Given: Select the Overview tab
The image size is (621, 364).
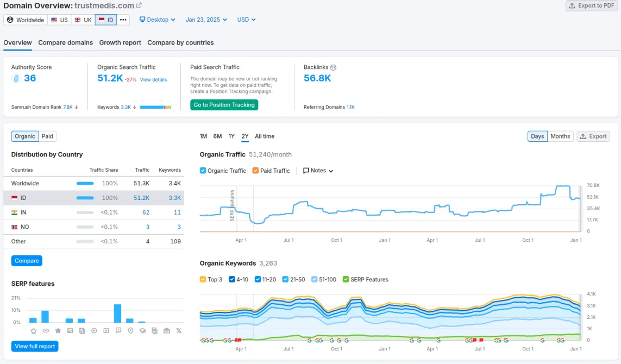Looking at the screenshot, I should [17, 43].
